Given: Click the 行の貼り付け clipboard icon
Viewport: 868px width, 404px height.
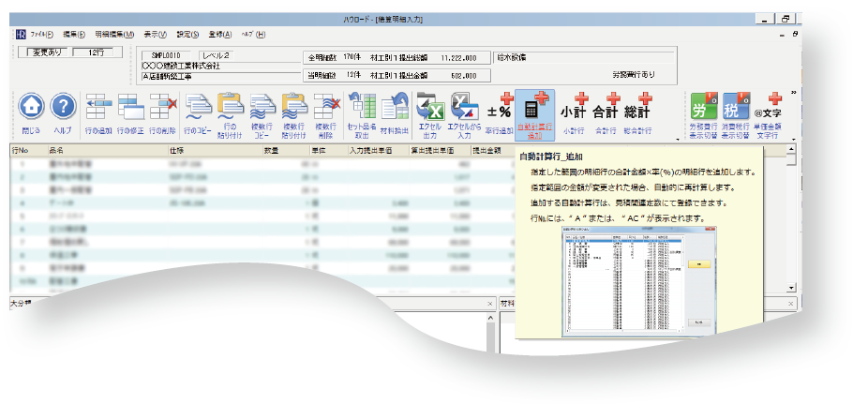Looking at the screenshot, I should tap(230, 110).
